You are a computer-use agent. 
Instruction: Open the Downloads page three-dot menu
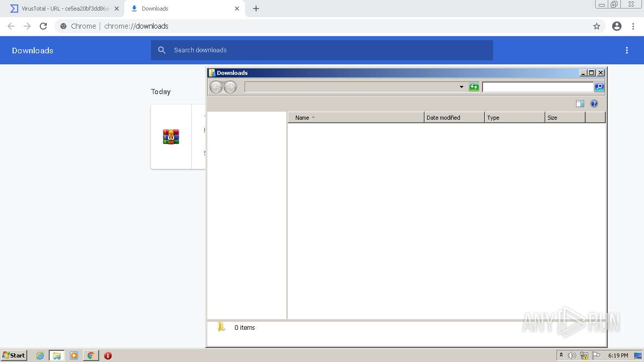(x=627, y=50)
